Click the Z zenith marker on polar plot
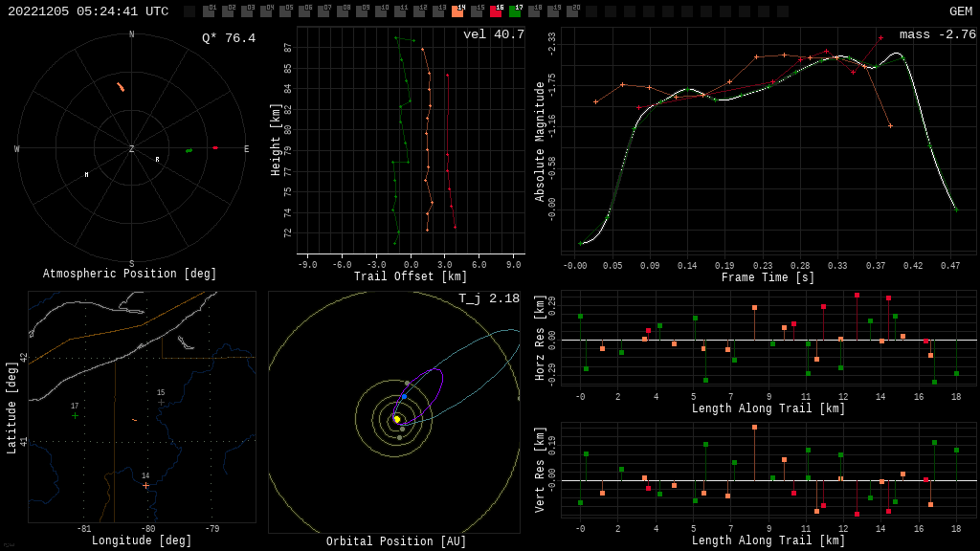Image resolution: width=980 pixels, height=551 pixels. [131, 148]
